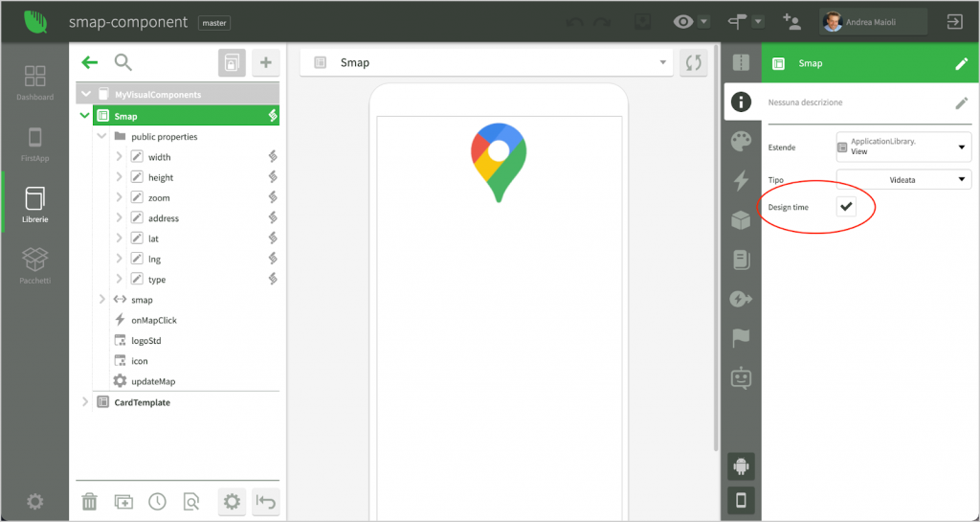Open the Tipo Videata dropdown
Image resolution: width=980 pixels, height=522 pixels.
click(903, 179)
